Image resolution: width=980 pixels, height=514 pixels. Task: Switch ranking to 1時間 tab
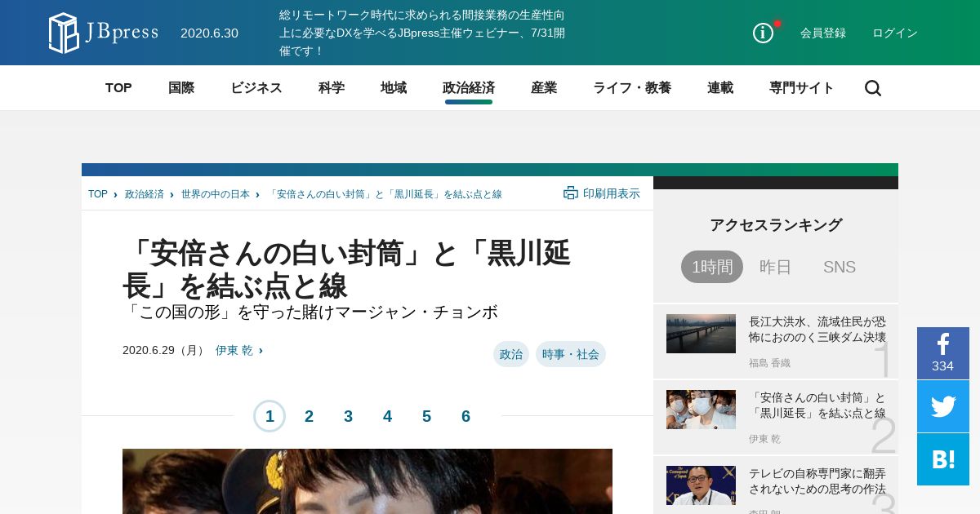tap(712, 267)
